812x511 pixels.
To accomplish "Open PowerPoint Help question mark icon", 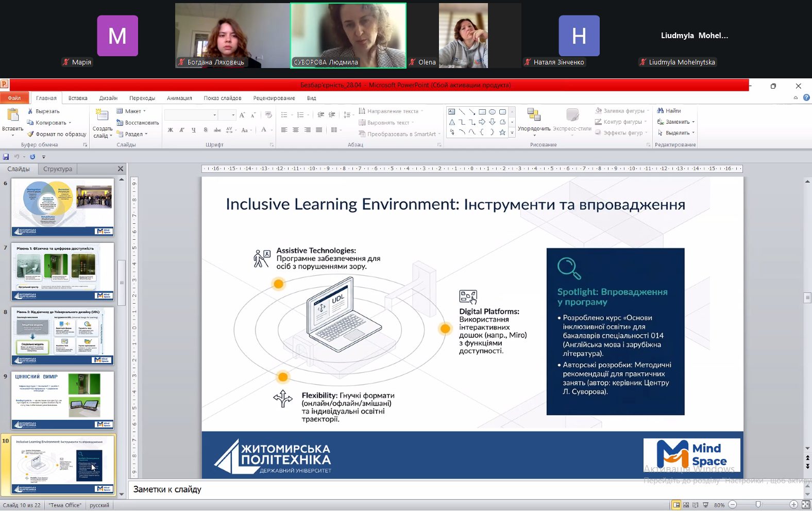I will pos(806,97).
